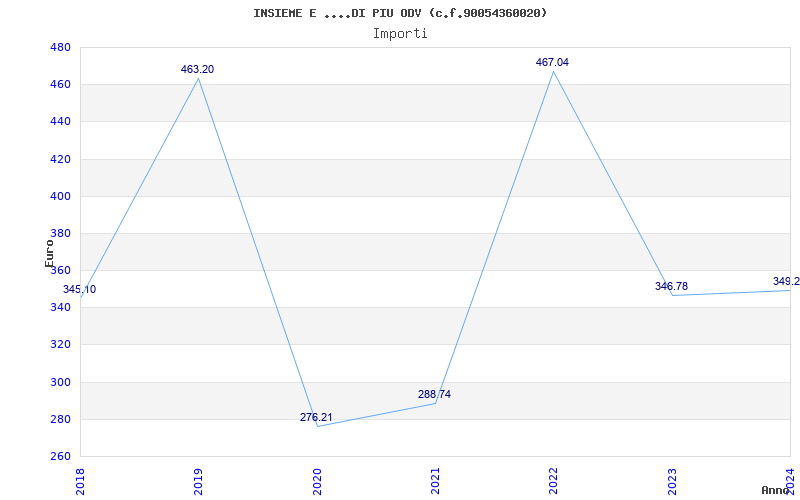The height and width of the screenshot is (500, 800).
Task: Click the 260 y-axis value
Action: click(x=60, y=457)
